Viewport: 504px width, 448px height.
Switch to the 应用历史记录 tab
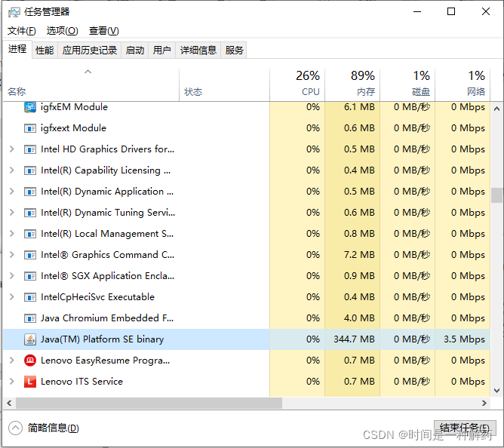pos(89,50)
